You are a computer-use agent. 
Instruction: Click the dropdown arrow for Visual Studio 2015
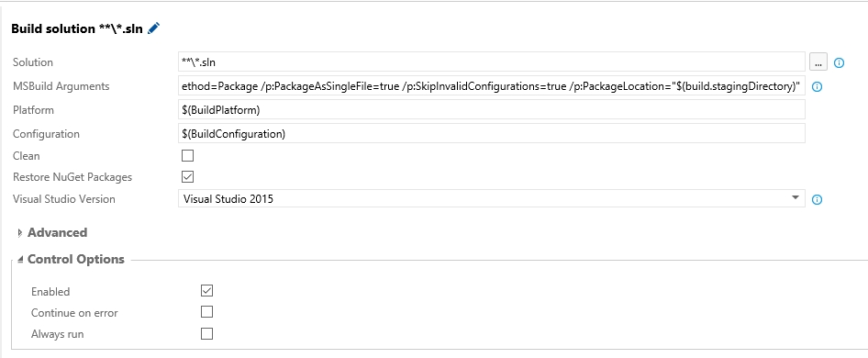[795, 198]
